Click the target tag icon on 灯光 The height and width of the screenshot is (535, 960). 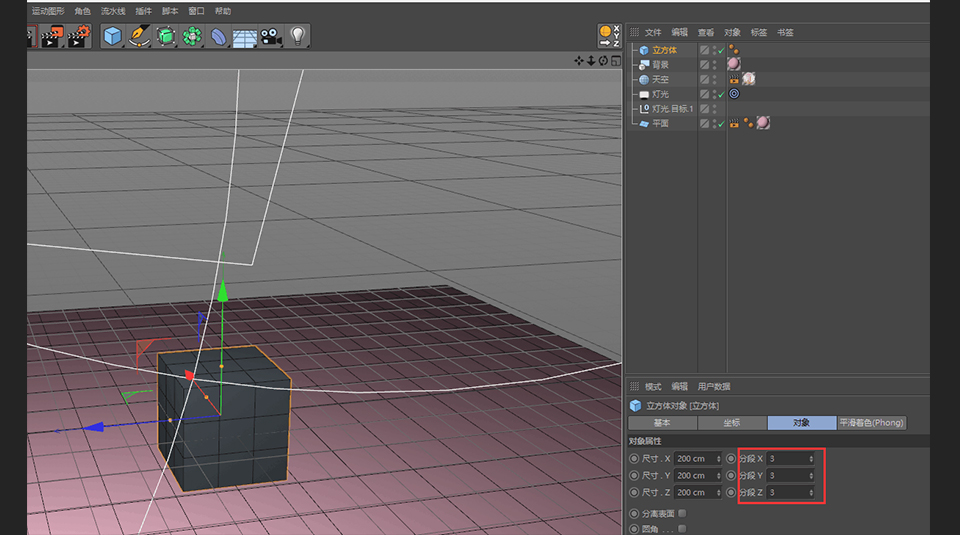click(734, 94)
